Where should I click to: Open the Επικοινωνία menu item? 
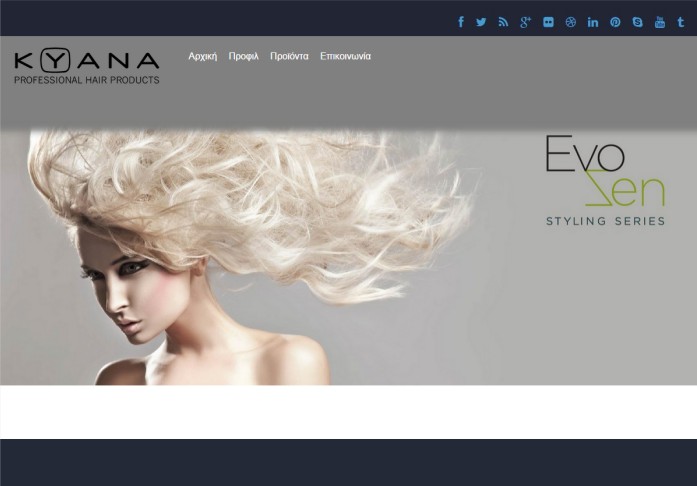(x=345, y=56)
